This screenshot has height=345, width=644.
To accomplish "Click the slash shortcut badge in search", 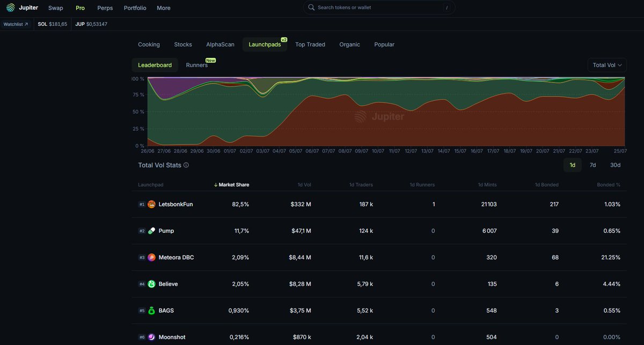I will [447, 8].
